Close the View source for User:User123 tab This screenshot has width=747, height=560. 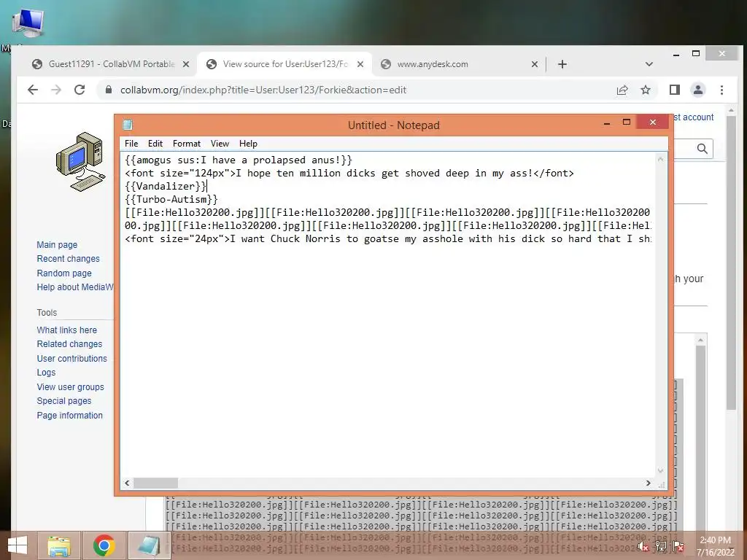[360, 64]
